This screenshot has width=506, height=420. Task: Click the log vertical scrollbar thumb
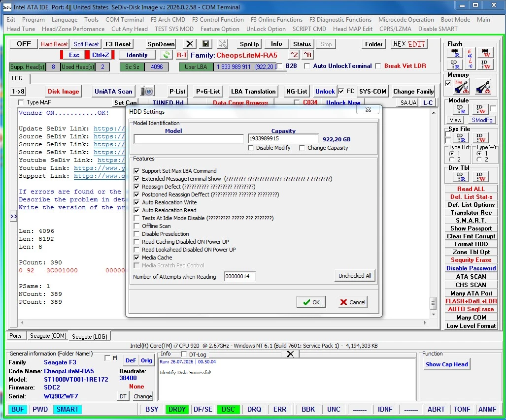coord(434,303)
